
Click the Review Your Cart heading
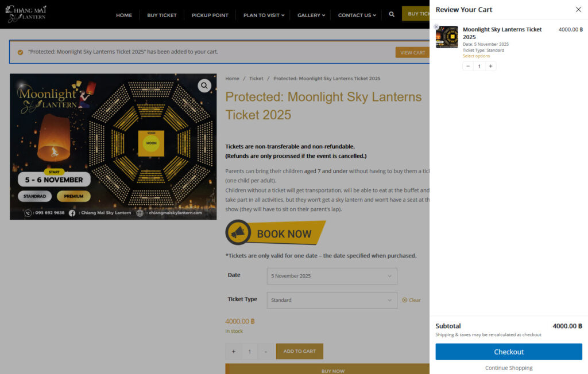[x=464, y=10]
